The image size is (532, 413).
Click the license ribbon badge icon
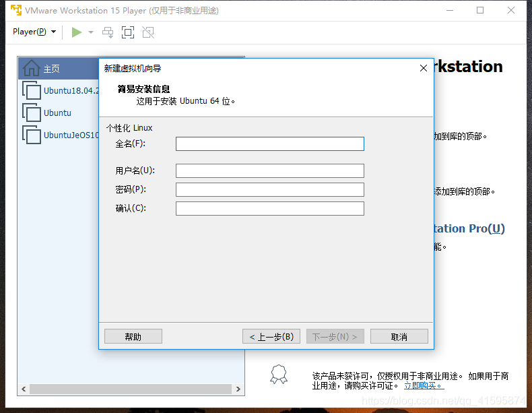[279, 375]
